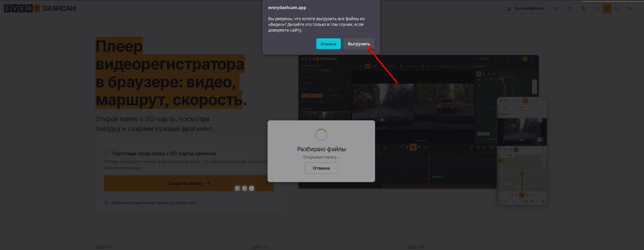Click the Перетащи сюда папку с SD-карты heading

(x=164, y=154)
